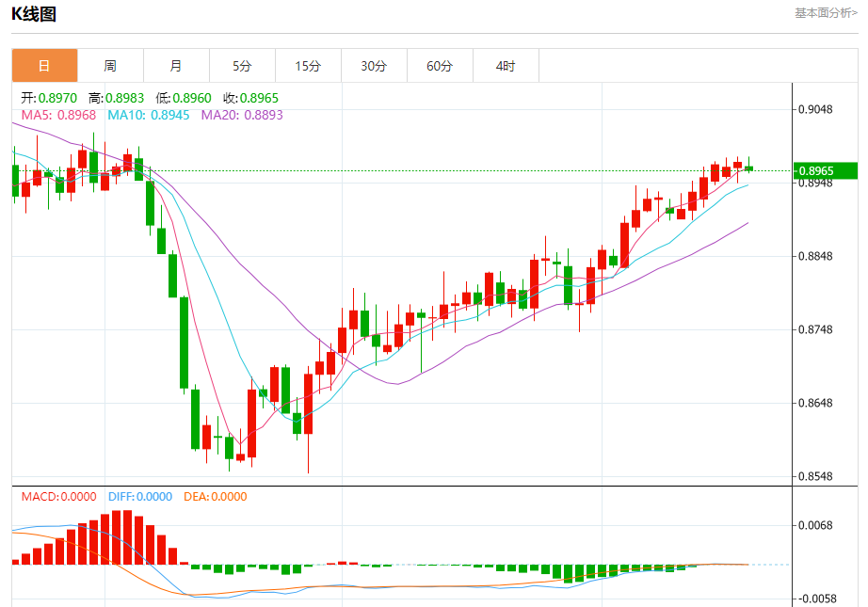The height and width of the screenshot is (607, 868).
Task: Open the 4时 interval tab
Action: 506,66
